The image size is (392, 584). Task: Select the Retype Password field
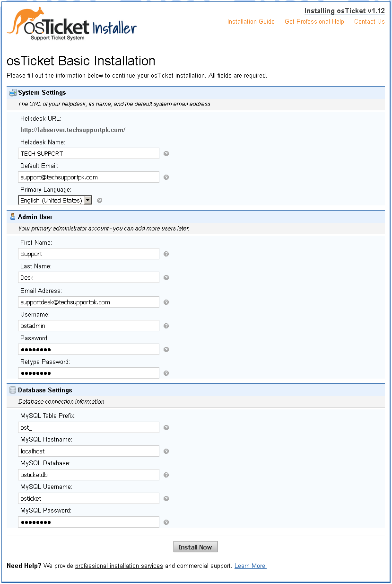(x=89, y=373)
